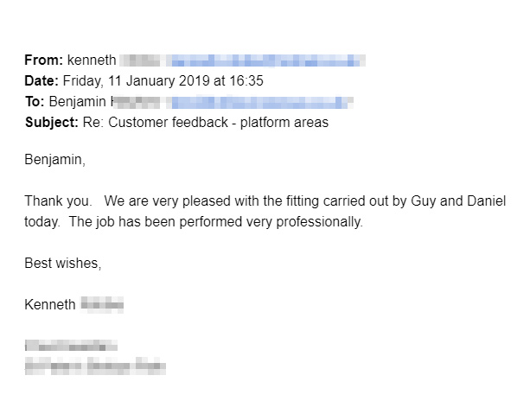Click the date "Friday, 11 January 2019"
Screen dimensions: 530x420
coord(135,81)
